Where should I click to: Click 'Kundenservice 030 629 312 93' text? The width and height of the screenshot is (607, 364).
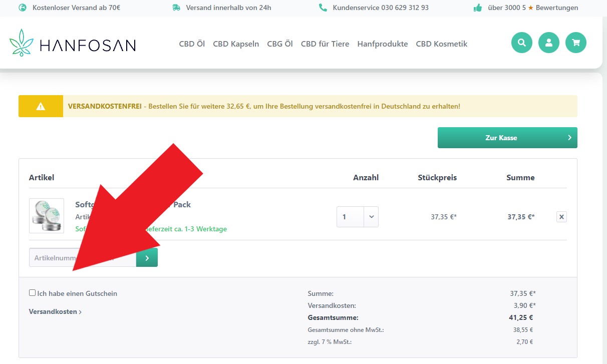tap(381, 8)
